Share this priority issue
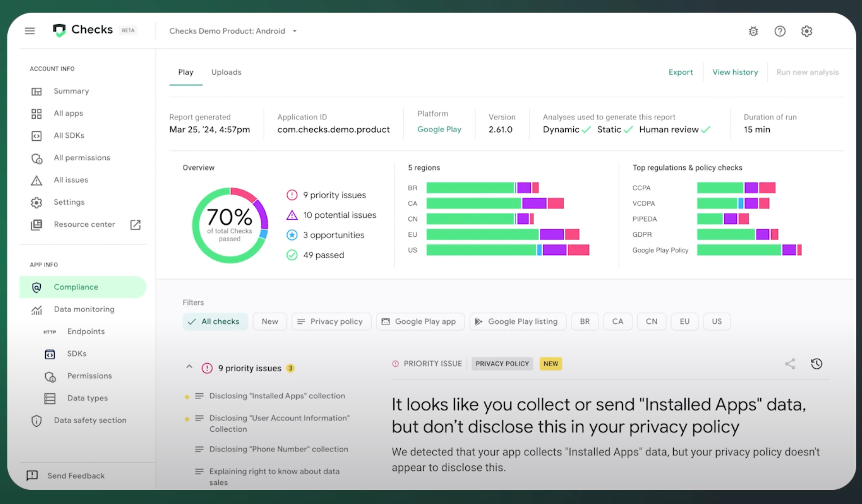 (x=790, y=364)
